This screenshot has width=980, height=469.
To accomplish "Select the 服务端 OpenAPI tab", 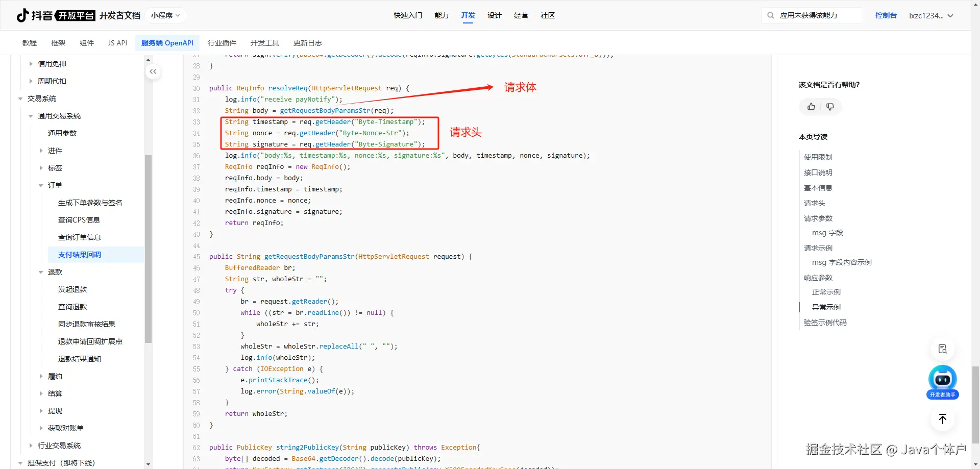I will 167,43.
